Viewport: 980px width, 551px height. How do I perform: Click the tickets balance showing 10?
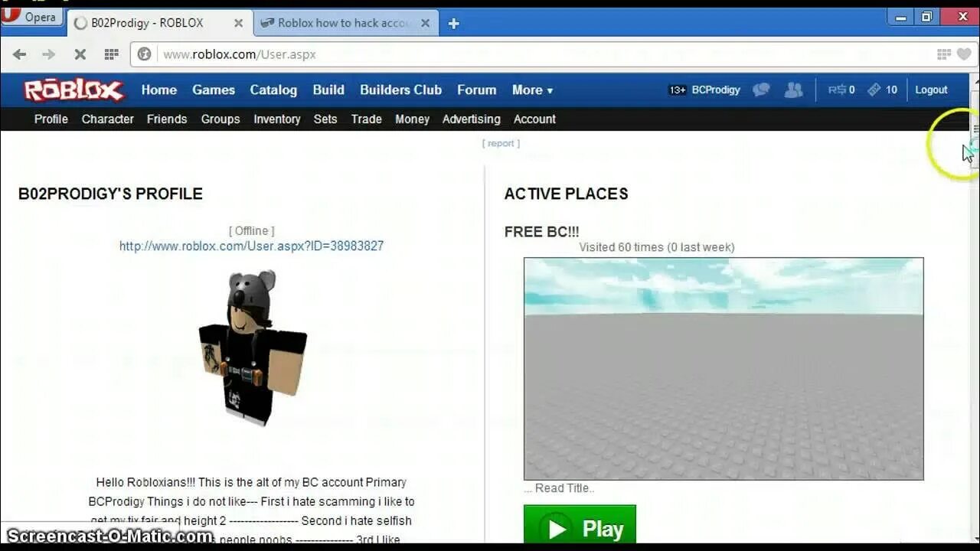pos(882,90)
